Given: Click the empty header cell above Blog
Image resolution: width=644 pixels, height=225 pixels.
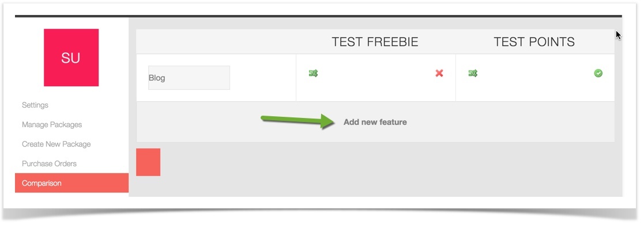Looking at the screenshot, I should tap(216, 41).
